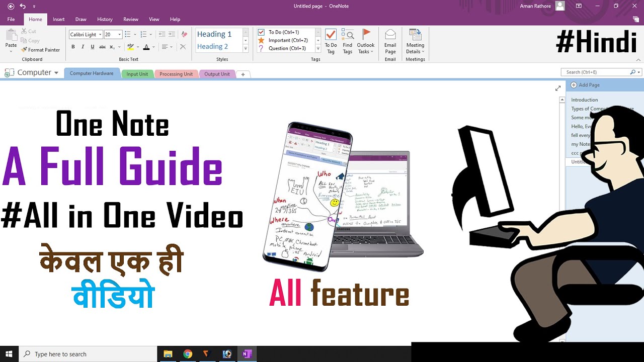Switch to the View tab
Image resolution: width=644 pixels, height=362 pixels.
click(x=154, y=19)
